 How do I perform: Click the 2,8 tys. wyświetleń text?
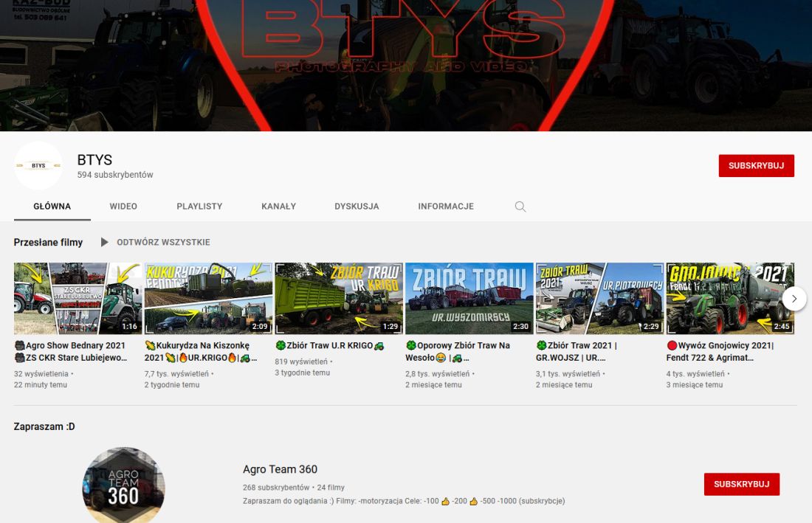[x=438, y=373]
